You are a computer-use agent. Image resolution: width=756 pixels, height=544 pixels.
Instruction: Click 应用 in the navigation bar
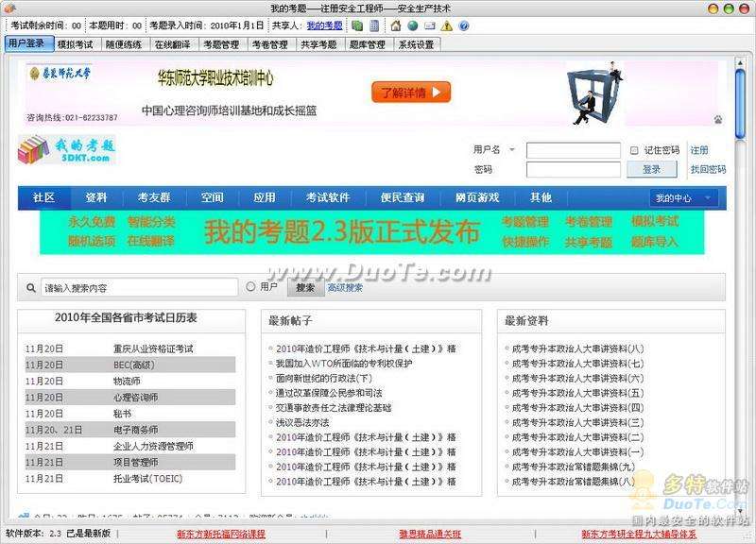(x=265, y=197)
